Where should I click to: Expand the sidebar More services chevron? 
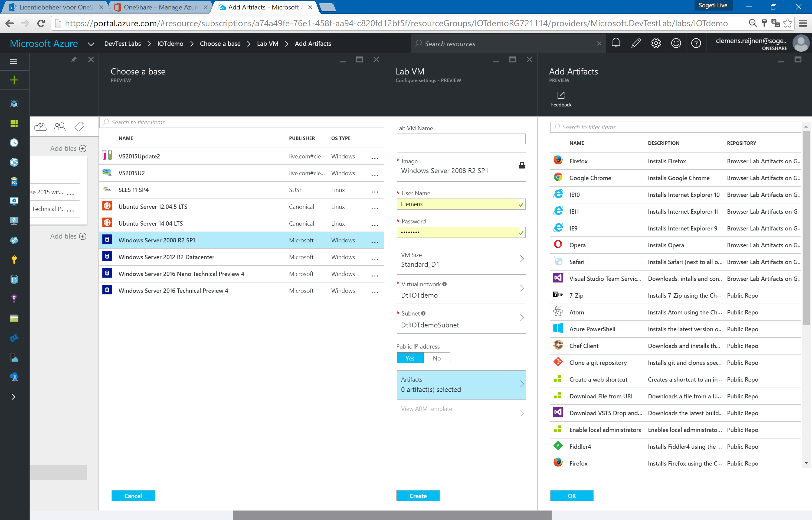click(x=13, y=397)
